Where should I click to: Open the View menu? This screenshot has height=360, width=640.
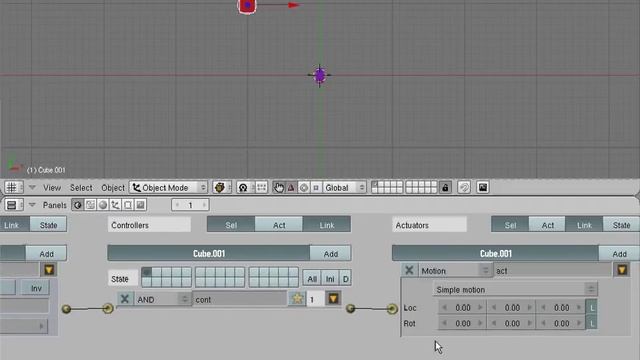[52, 188]
